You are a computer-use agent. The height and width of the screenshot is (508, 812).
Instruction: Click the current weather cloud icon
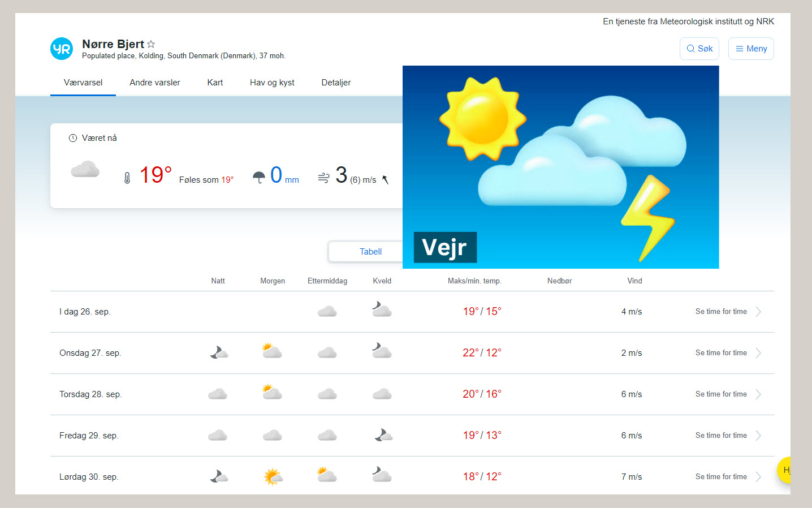point(85,170)
